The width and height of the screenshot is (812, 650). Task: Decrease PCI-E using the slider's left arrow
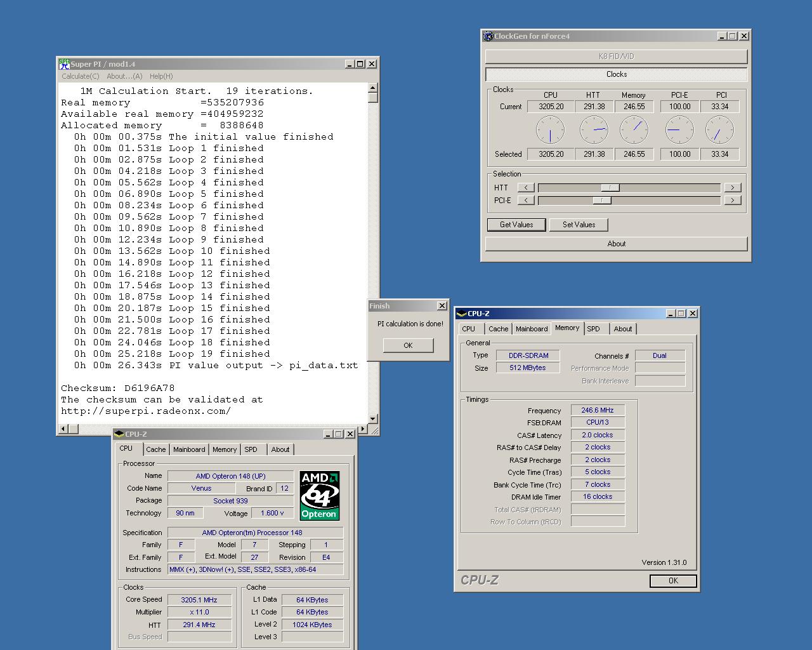coord(526,200)
